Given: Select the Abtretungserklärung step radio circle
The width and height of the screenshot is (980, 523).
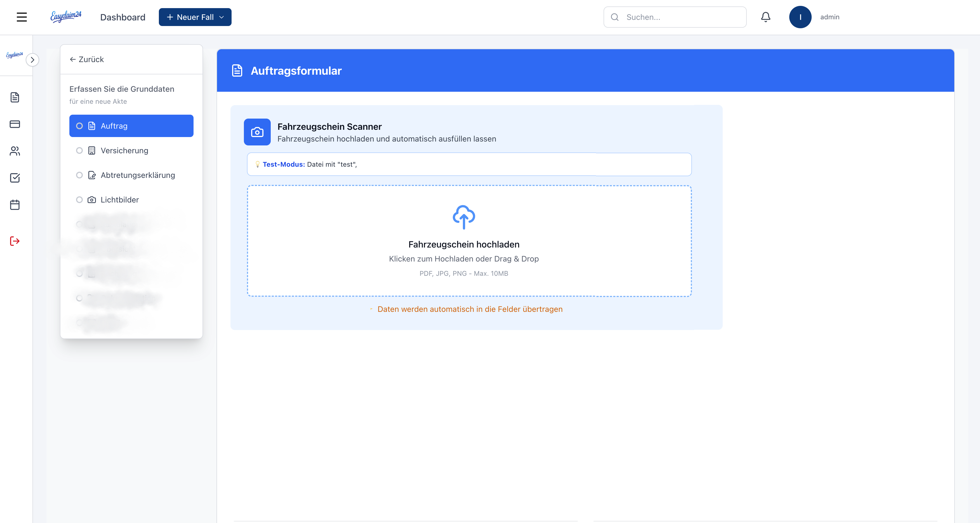Looking at the screenshot, I should click(79, 175).
